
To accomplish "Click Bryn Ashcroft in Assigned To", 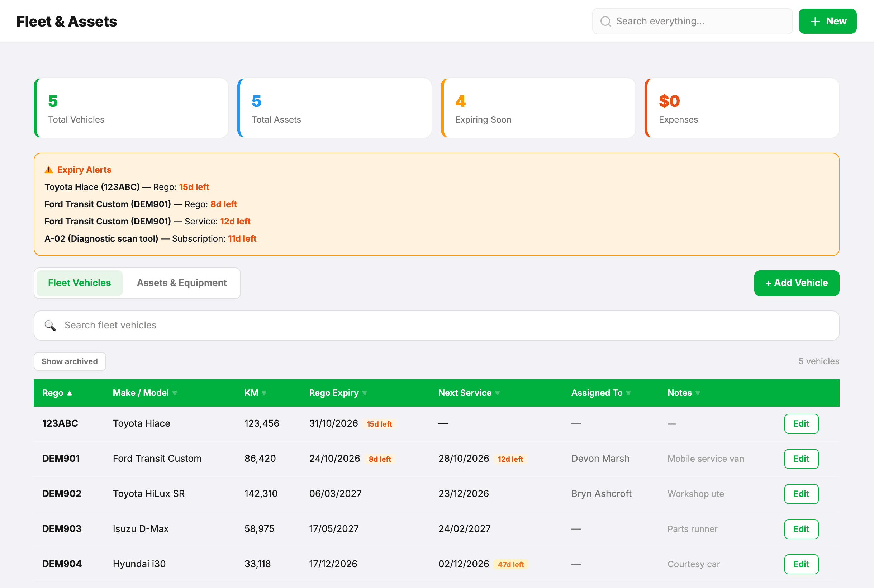I will (x=602, y=494).
